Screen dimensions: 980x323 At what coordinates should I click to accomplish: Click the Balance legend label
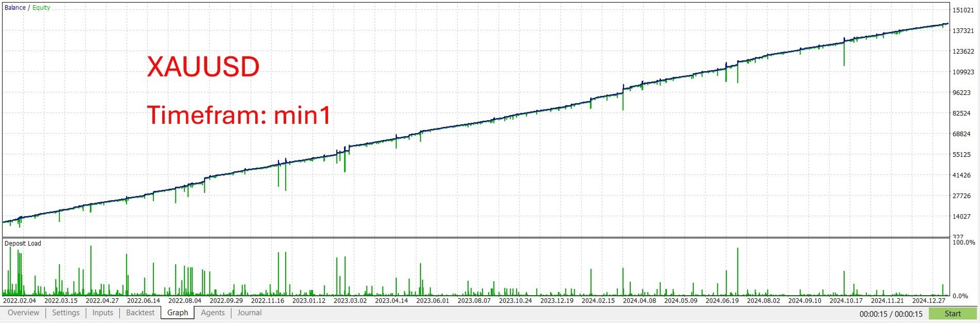click(x=15, y=8)
